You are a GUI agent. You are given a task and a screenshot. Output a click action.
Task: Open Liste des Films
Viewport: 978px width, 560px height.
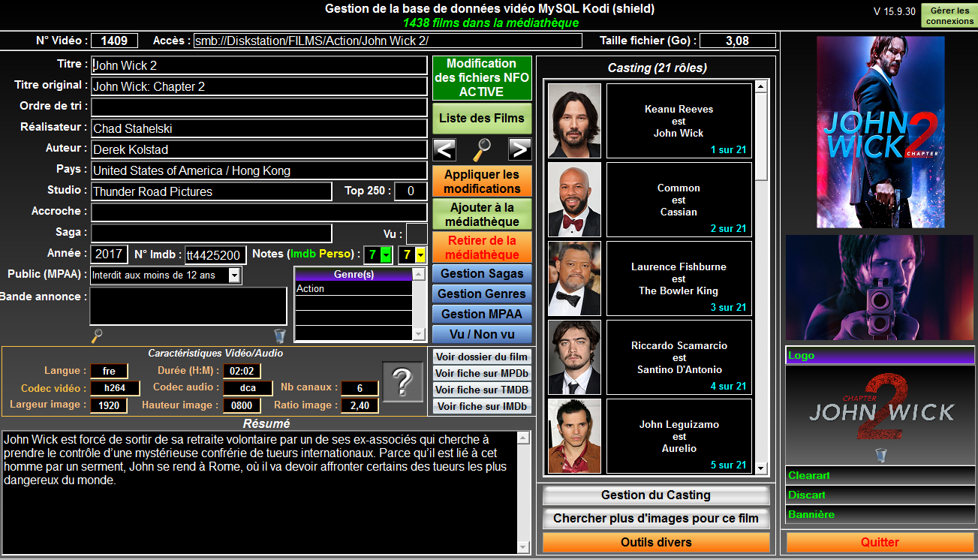click(x=482, y=118)
